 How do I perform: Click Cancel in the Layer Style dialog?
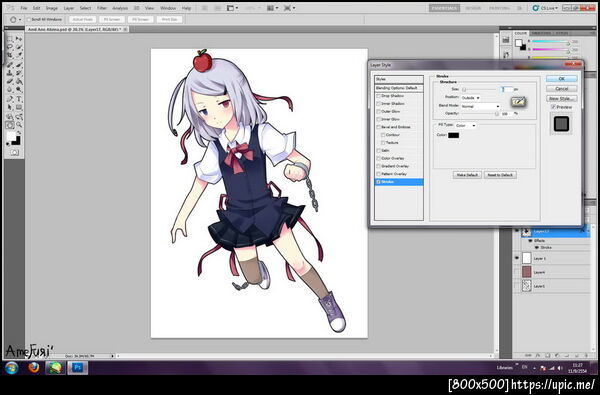(x=561, y=88)
